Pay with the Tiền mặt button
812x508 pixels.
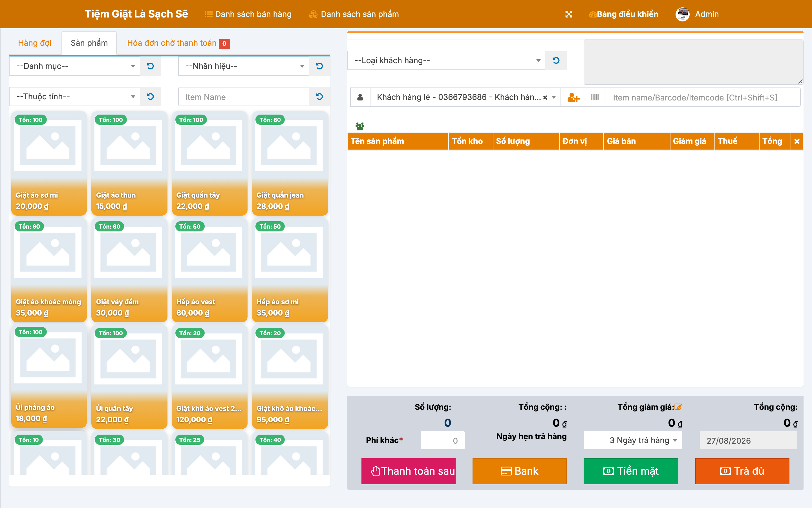[631, 471]
